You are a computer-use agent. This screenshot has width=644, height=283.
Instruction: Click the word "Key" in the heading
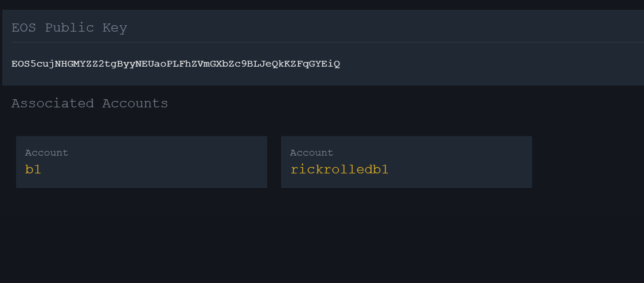[x=115, y=28]
